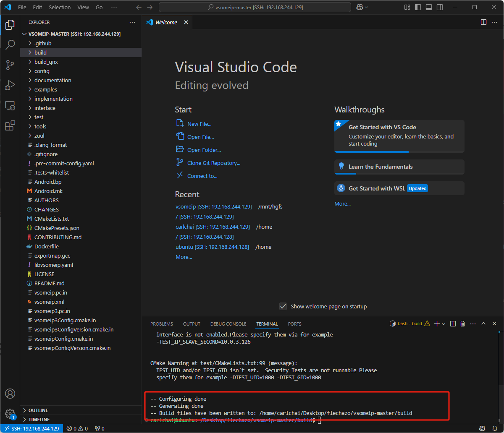Open editor More Actions menu

point(494,22)
